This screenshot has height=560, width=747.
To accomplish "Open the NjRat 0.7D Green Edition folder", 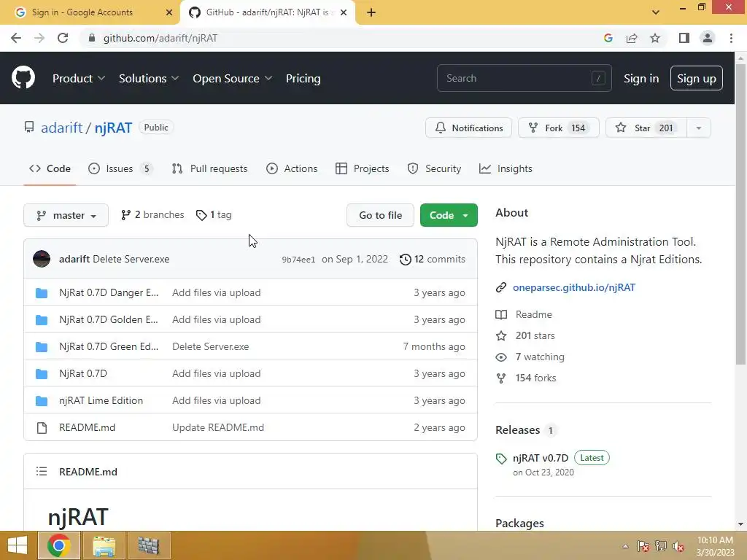I will pyautogui.click(x=109, y=346).
